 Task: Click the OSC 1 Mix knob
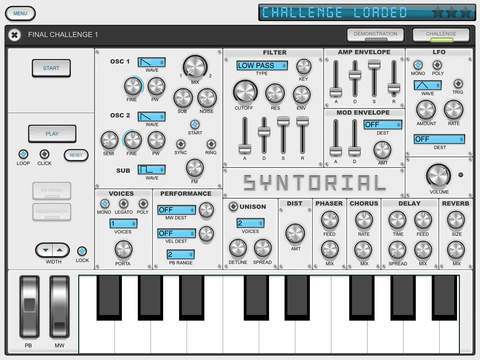click(x=195, y=67)
